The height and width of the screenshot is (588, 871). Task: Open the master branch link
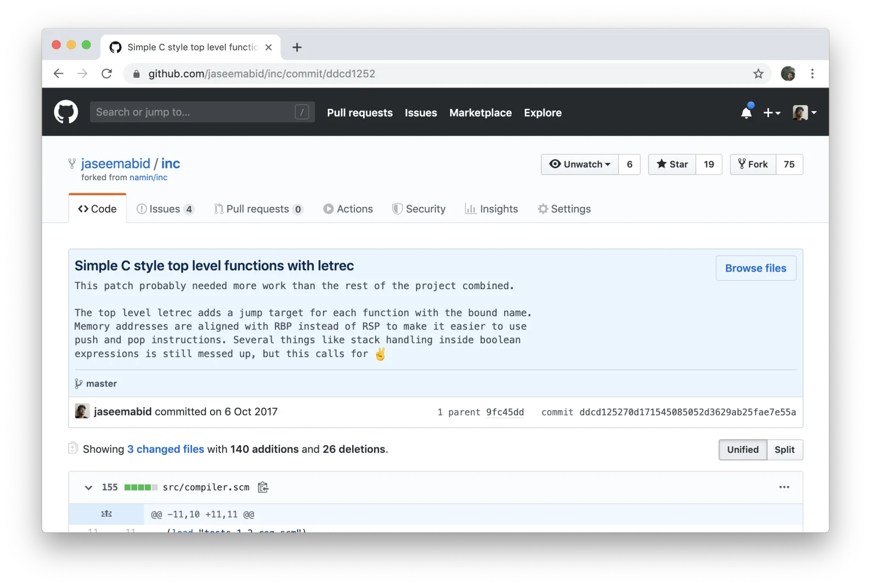(x=101, y=384)
